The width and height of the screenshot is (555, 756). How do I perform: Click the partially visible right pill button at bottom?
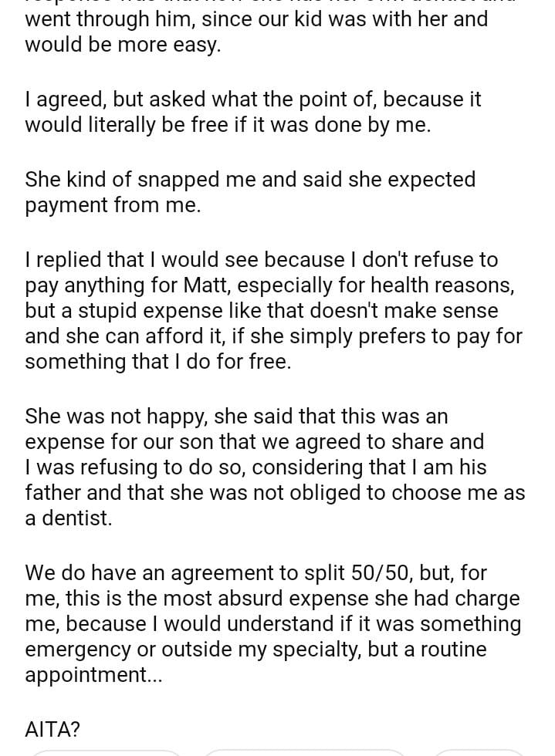pos(479,752)
